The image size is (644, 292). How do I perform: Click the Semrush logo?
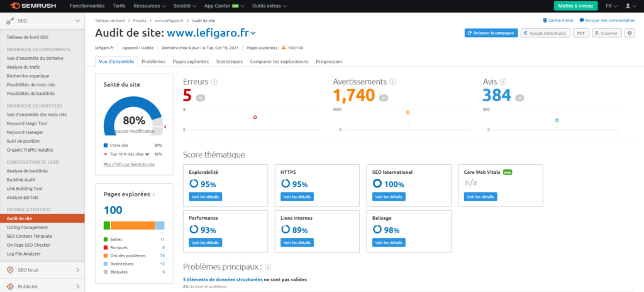33,6
